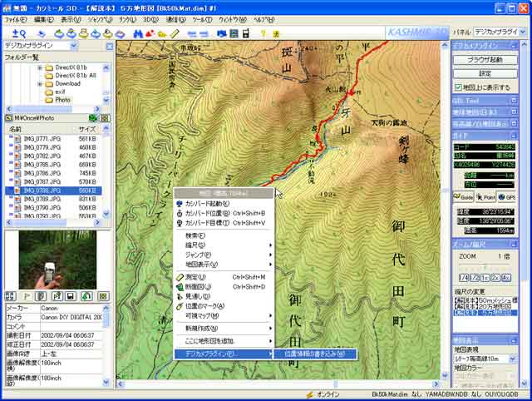The image size is (532, 401).
Task: Select the ruler measure tool in toolbar
Action: 175,33
